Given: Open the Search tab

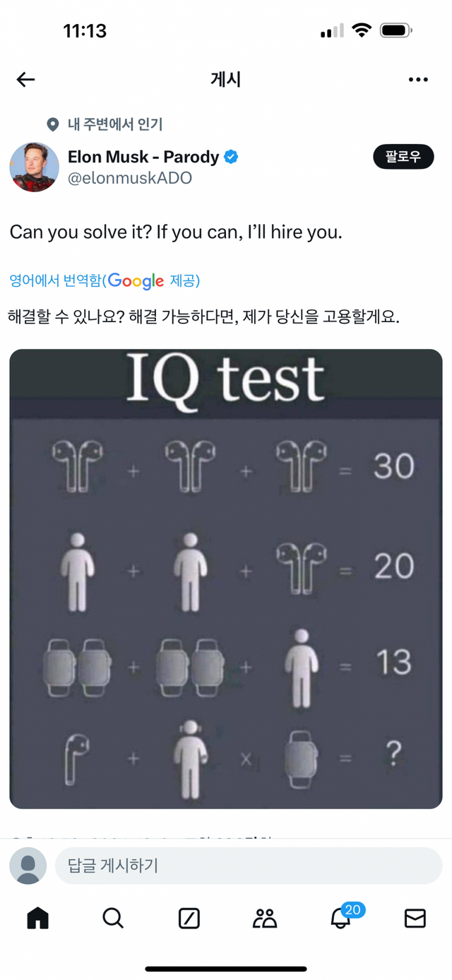Looking at the screenshot, I should coord(113,918).
